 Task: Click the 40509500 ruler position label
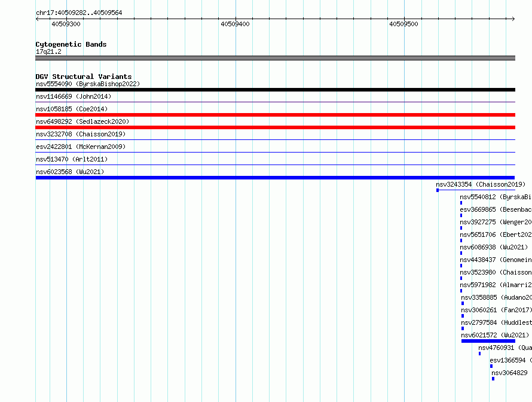403,24
